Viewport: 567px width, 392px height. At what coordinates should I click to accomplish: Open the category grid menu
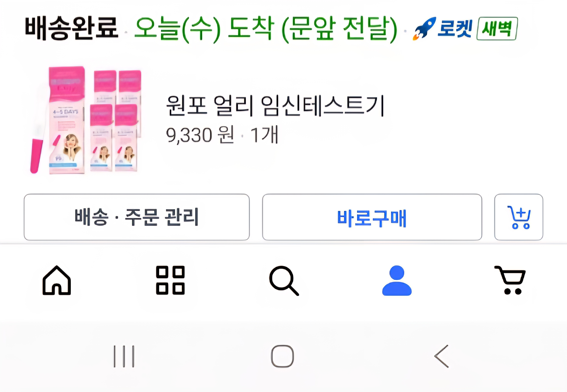[x=170, y=280]
